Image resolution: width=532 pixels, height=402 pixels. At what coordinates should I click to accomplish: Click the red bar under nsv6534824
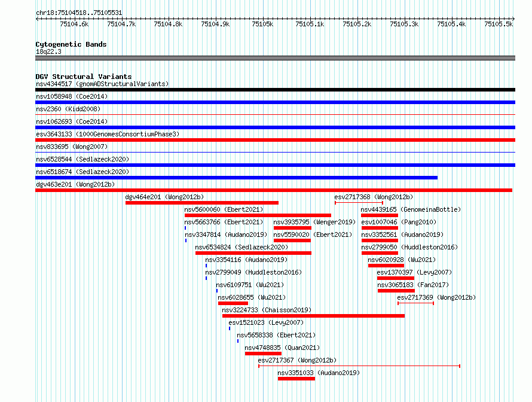pyautogui.click(x=253, y=253)
